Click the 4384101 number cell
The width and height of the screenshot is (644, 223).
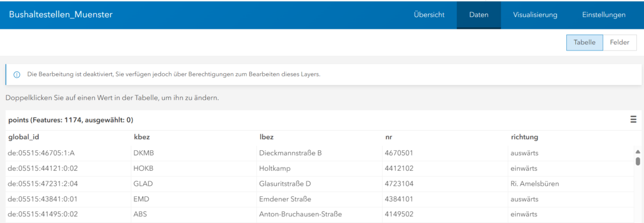pos(445,199)
